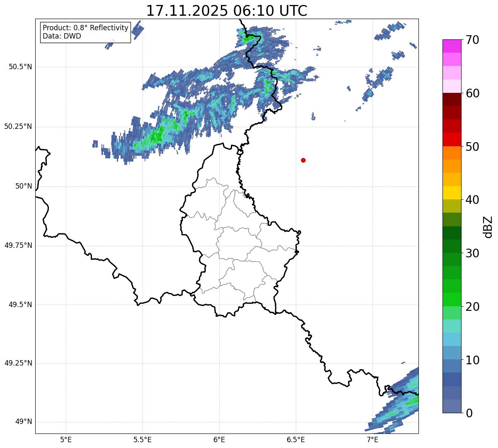Click the colorbar tick value 0
Screen dimensions: 498x448
(469, 413)
